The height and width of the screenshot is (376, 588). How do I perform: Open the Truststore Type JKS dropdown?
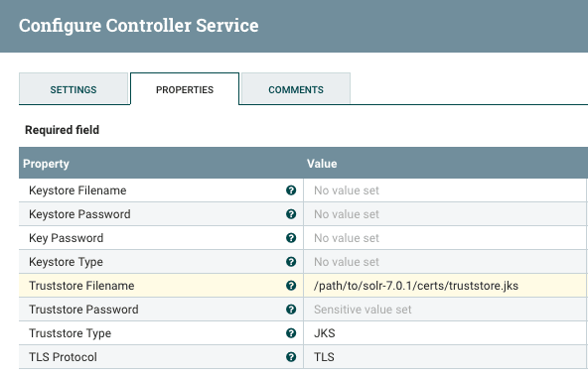446,333
